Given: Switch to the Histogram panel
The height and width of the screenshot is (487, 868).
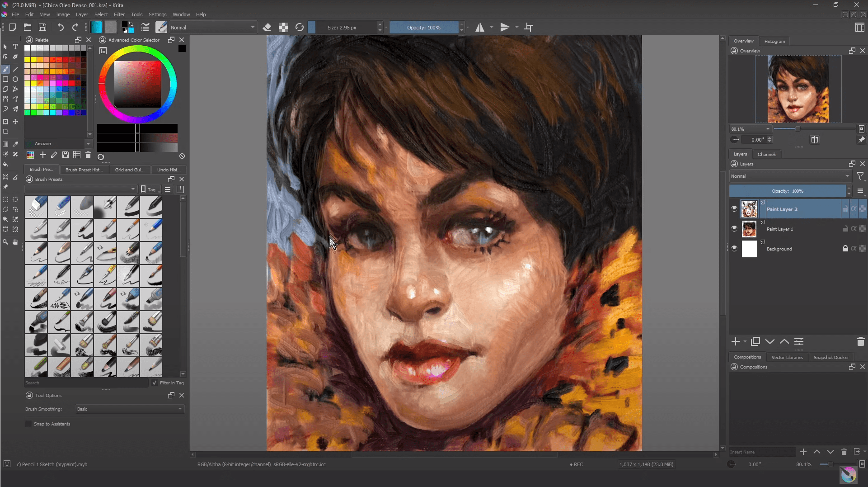Looking at the screenshot, I should [774, 41].
